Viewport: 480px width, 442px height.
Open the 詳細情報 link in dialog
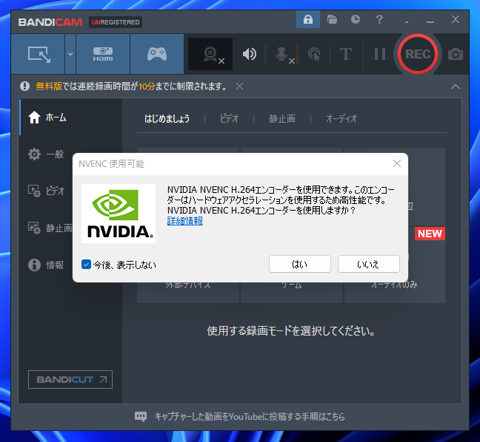tap(185, 221)
